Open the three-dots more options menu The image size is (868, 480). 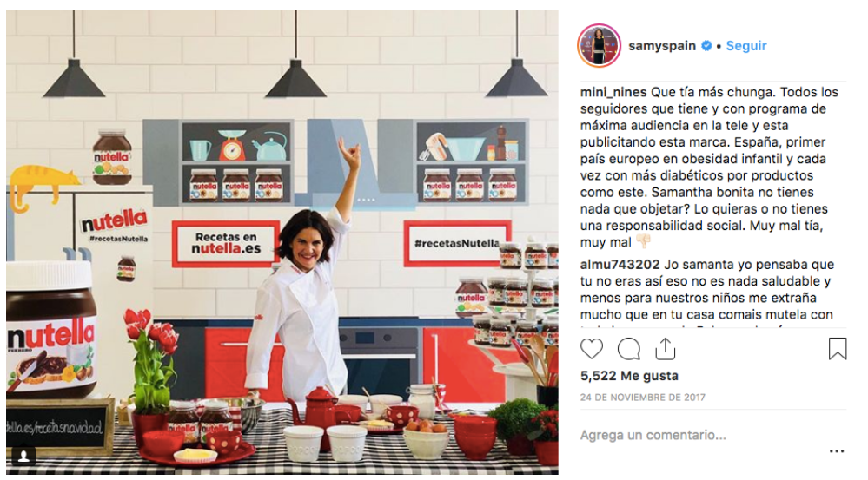[x=837, y=451]
